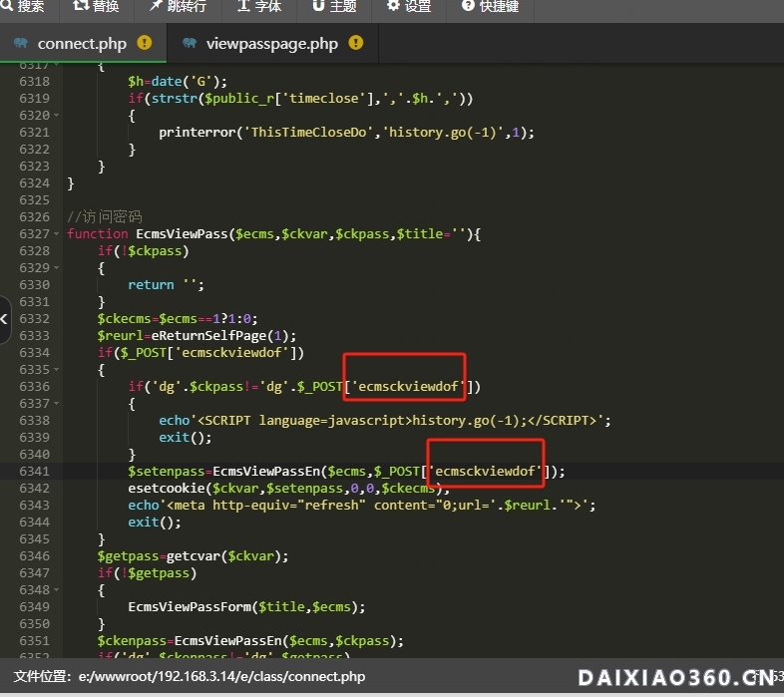Fold the code block at line 6348
The image size is (784, 697).
pos(56,589)
